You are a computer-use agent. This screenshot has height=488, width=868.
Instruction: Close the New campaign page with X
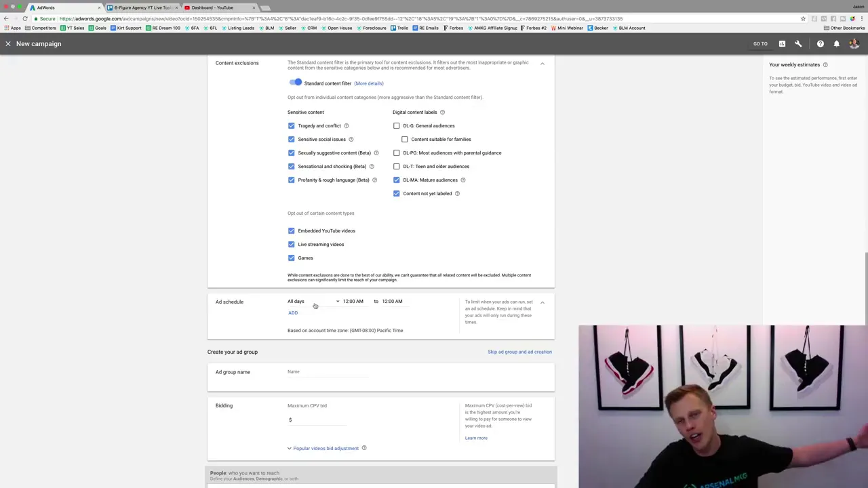[8, 43]
